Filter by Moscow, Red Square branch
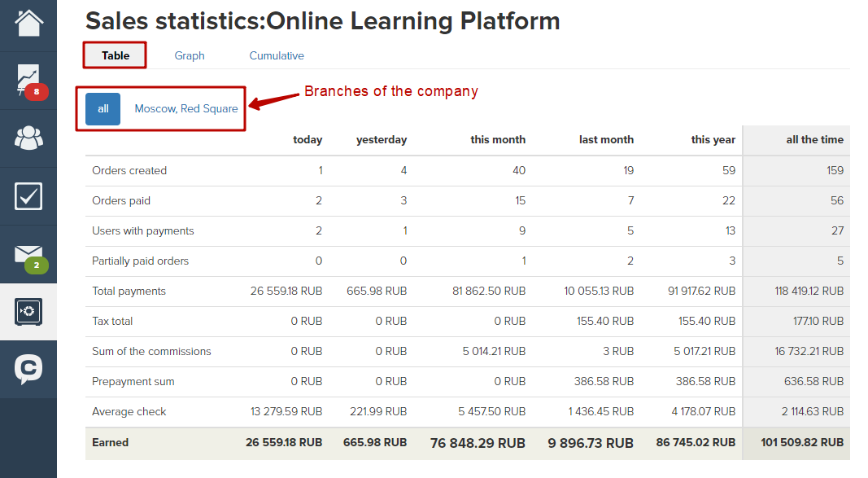The image size is (868, 478). pyautogui.click(x=186, y=108)
